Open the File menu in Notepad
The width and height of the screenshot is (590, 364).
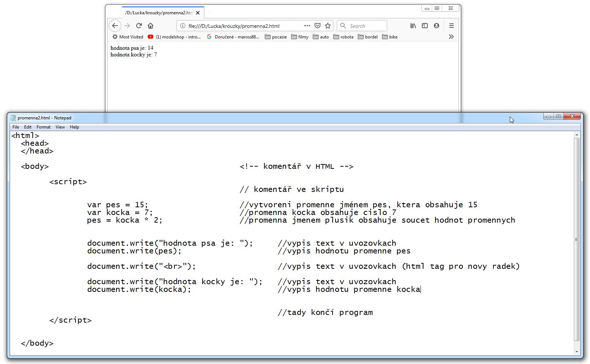coord(16,127)
